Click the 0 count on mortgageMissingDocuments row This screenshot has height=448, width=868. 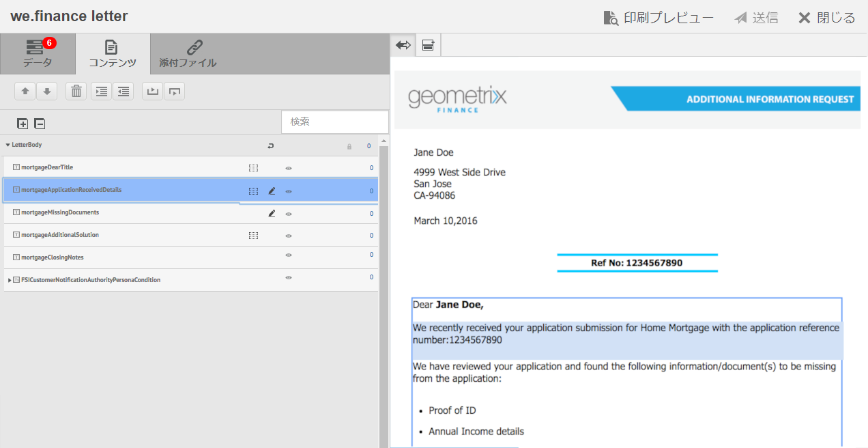coord(371,213)
